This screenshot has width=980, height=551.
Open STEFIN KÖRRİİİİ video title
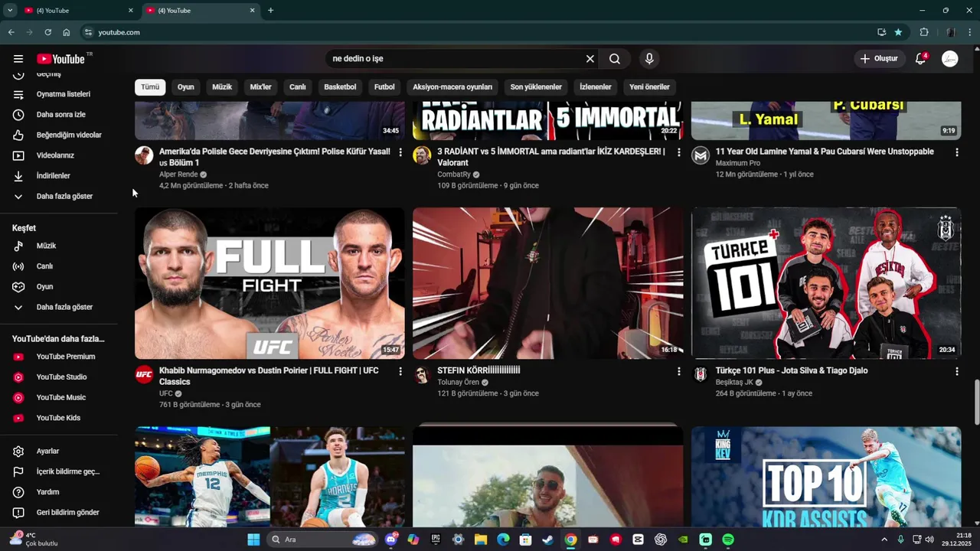tap(479, 370)
